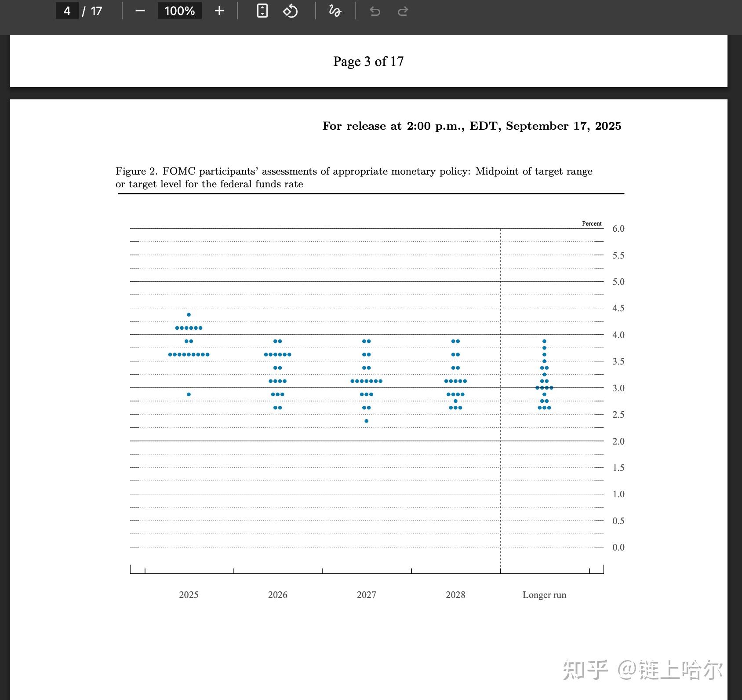Click the lowest 2027 dot near 2.4
Screen dimensions: 742x700
point(367,421)
